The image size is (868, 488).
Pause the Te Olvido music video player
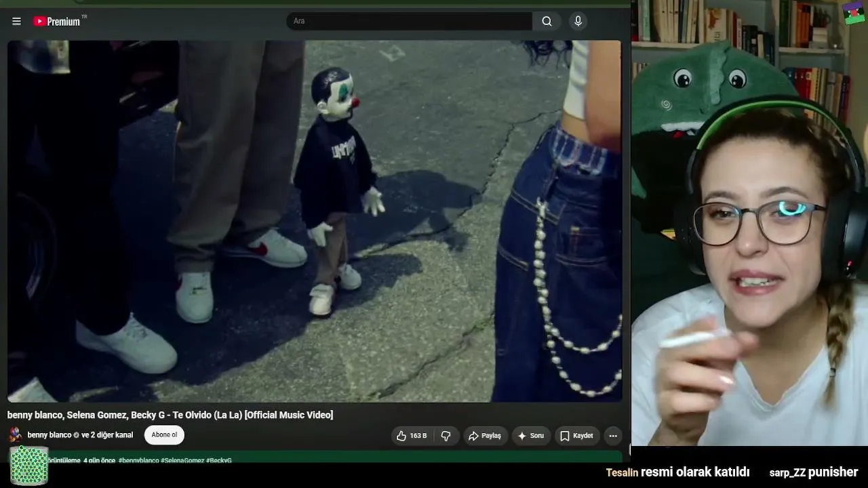[315, 221]
